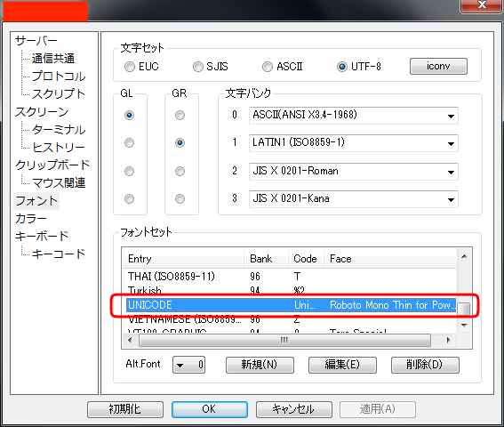Select GL radio for bank 1
The width and height of the screenshot is (504, 427).
click(129, 142)
